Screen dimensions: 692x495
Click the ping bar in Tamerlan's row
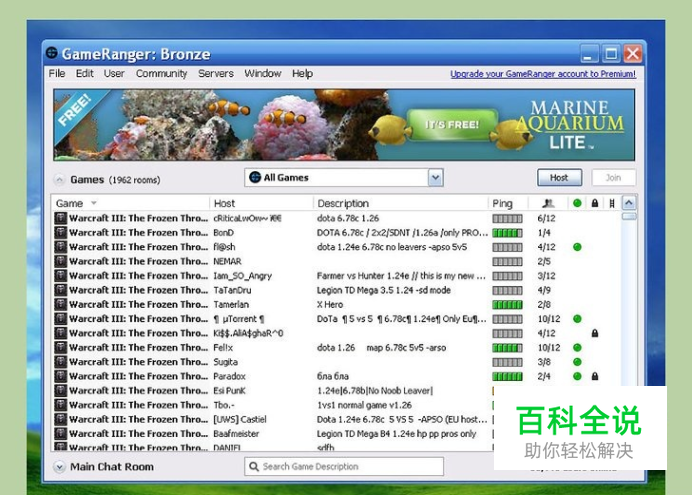tap(508, 304)
